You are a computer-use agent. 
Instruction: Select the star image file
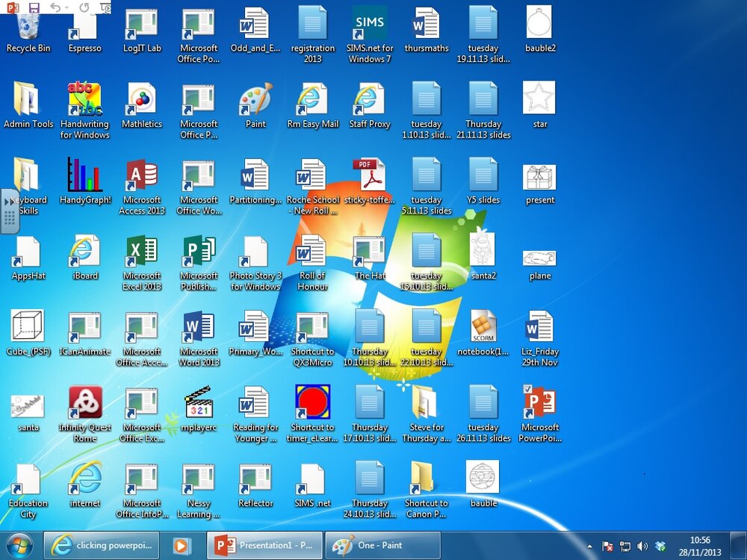tap(539, 97)
